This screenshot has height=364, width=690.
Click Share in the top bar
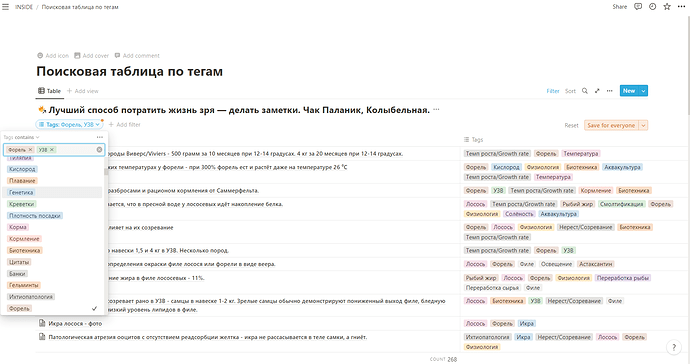619,7
